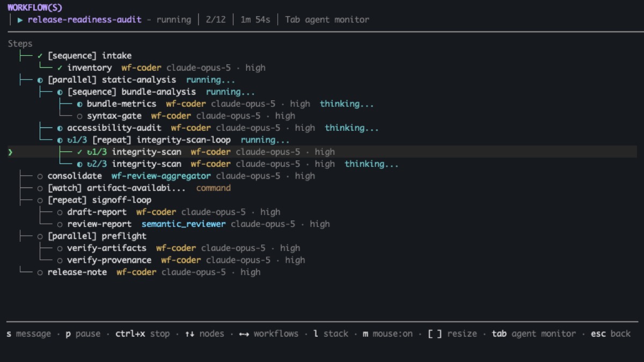Click the esc back shortcut
Screen dimensions: 644x362
[x=611, y=334]
